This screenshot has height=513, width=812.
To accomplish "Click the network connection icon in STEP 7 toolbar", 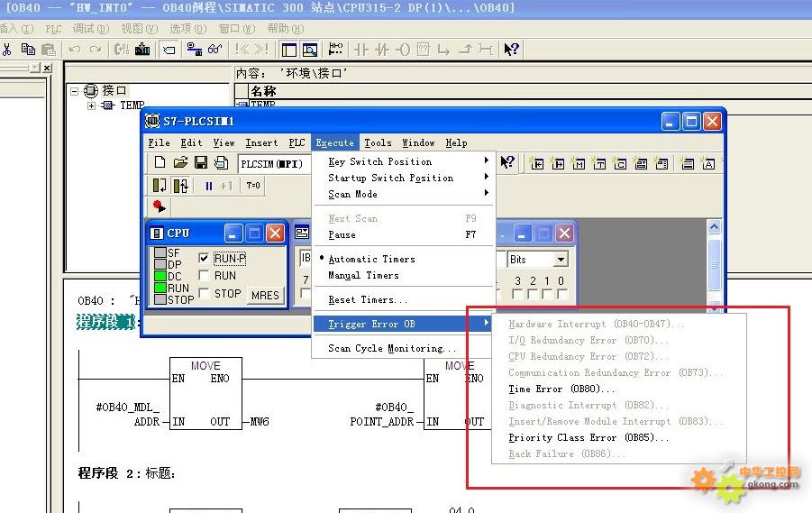I will tap(194, 50).
